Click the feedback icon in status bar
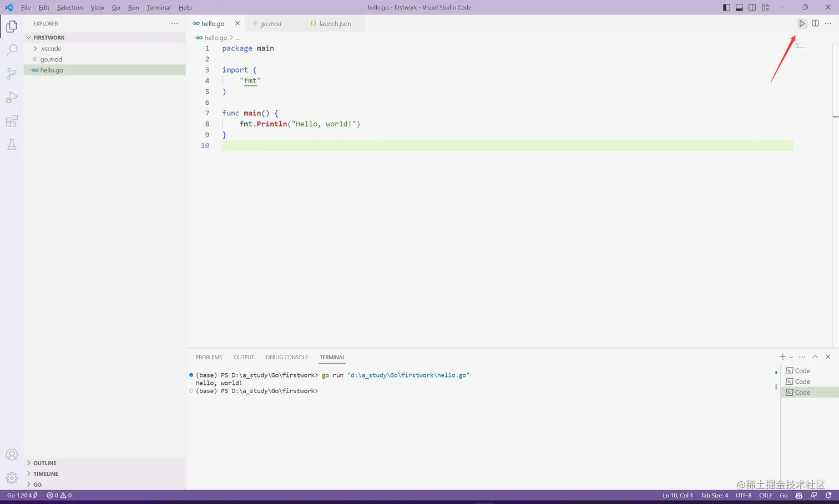 click(x=813, y=495)
